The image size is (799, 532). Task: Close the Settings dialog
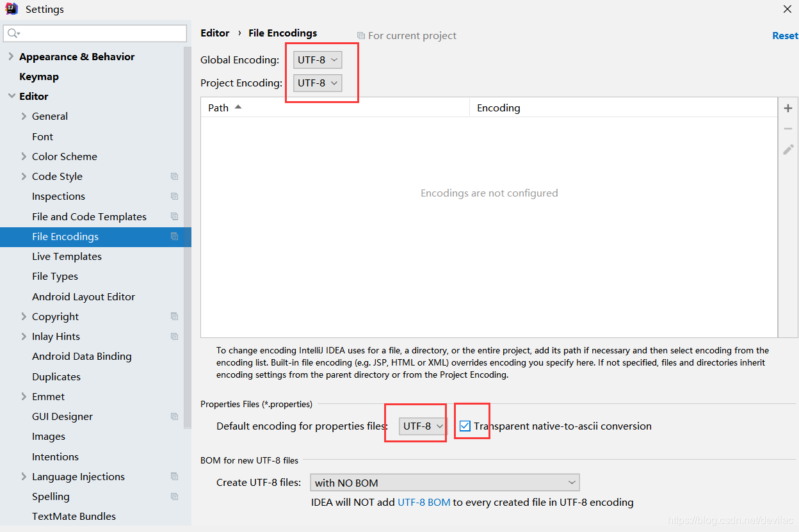coord(787,9)
